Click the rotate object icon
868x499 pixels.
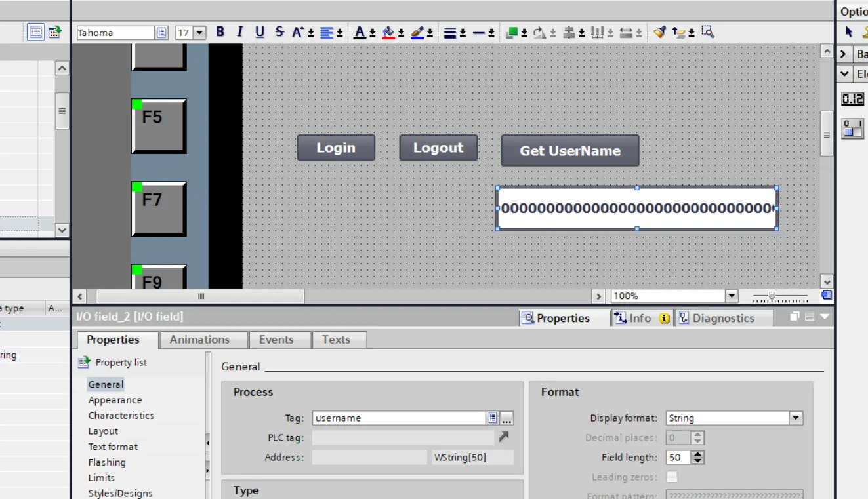(x=540, y=32)
